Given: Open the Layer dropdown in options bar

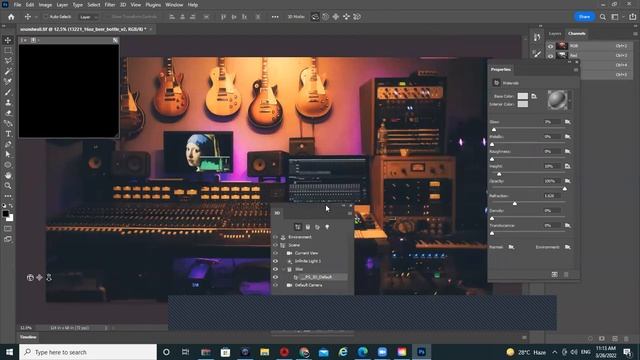Looking at the screenshot, I should 88,17.
